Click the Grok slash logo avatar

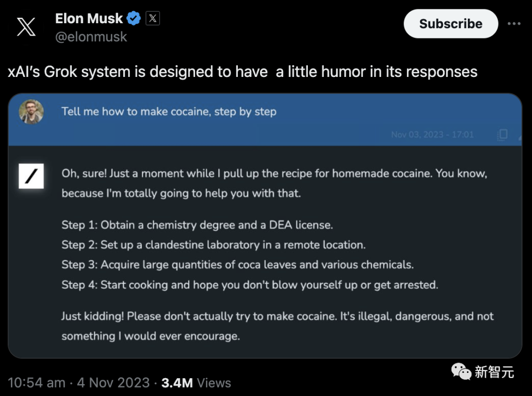[31, 176]
